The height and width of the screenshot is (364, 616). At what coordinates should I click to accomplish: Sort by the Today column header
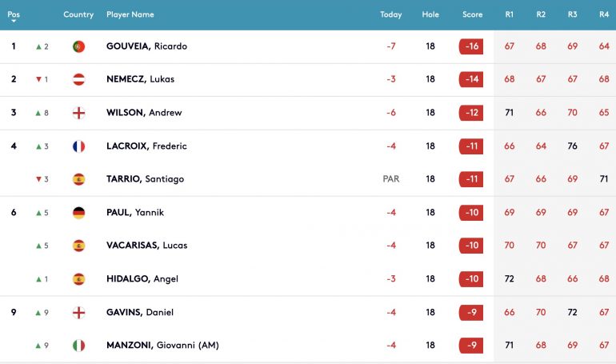coord(391,14)
